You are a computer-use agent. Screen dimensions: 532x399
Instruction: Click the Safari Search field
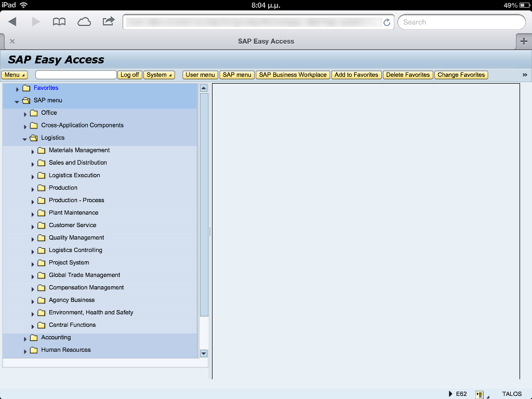[461, 22]
